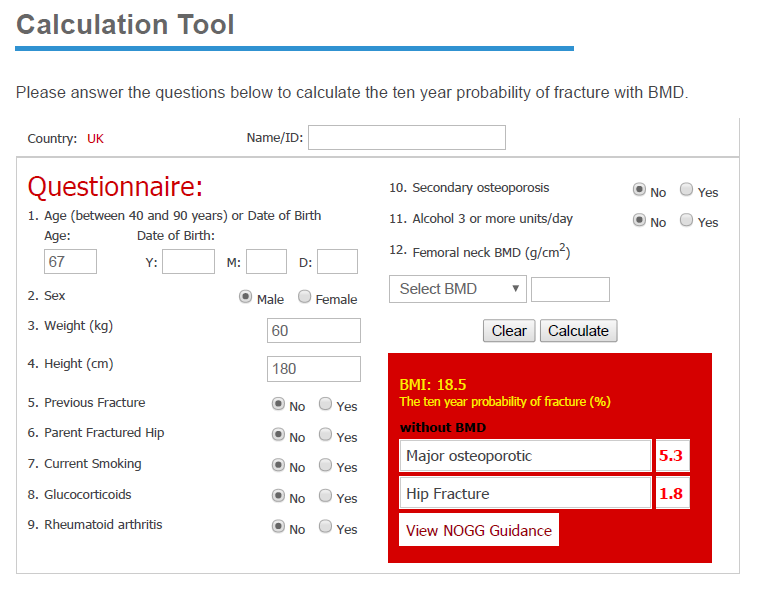Select No for Rheumatoid arthritis
Viewport: 784px width, 601px height.
coord(279,527)
